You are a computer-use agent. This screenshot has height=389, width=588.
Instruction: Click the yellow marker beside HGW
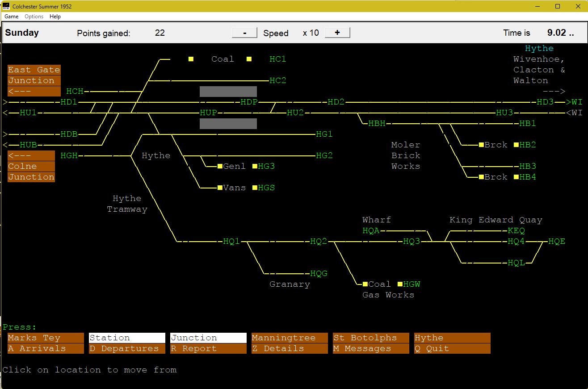point(400,284)
